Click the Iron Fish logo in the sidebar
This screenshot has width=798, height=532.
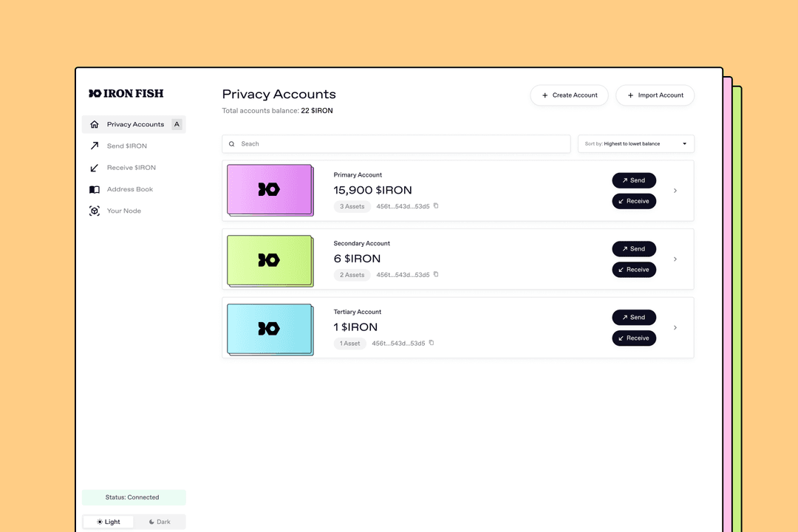tap(126, 94)
